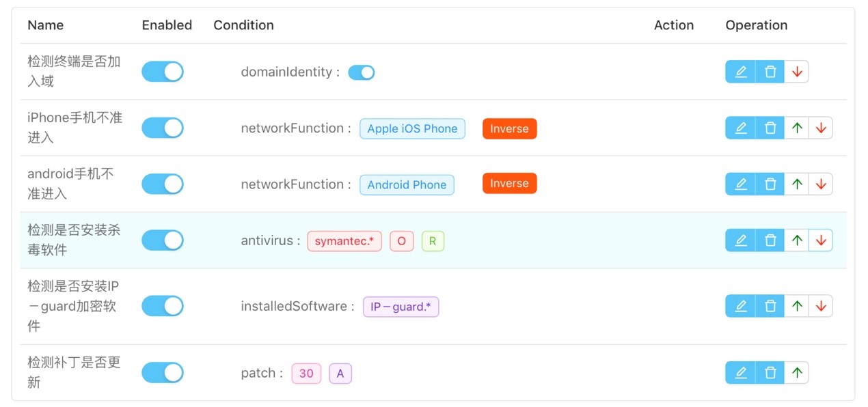This screenshot has height=407, width=868.
Task: Click the installedSoftware condition label
Action: (298, 307)
